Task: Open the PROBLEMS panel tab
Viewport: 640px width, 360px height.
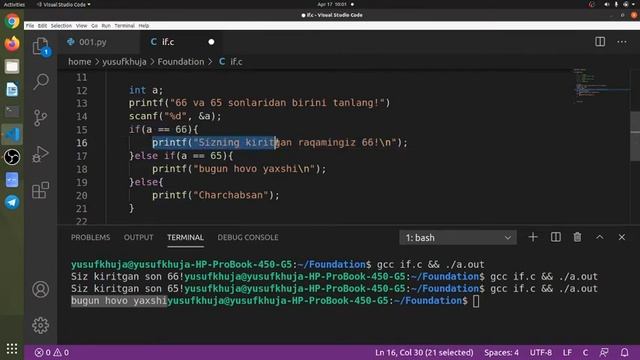Action: 91,237
